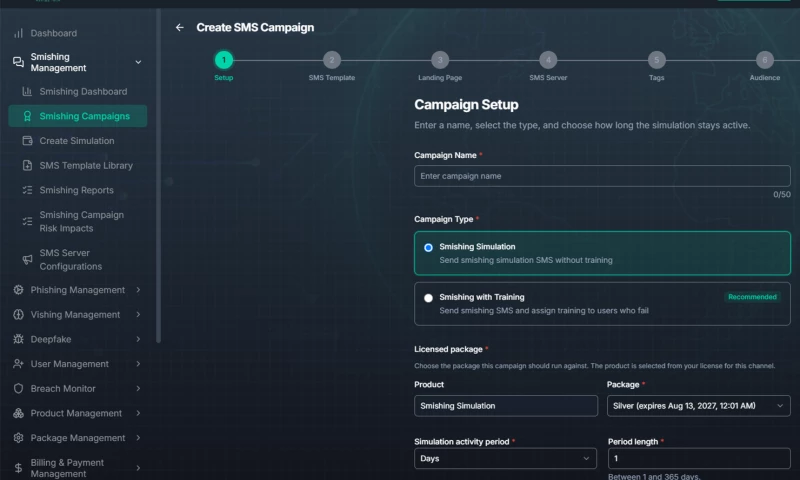Expand the Vishing Management chevron
The width and height of the screenshot is (800, 480).
[x=138, y=315]
